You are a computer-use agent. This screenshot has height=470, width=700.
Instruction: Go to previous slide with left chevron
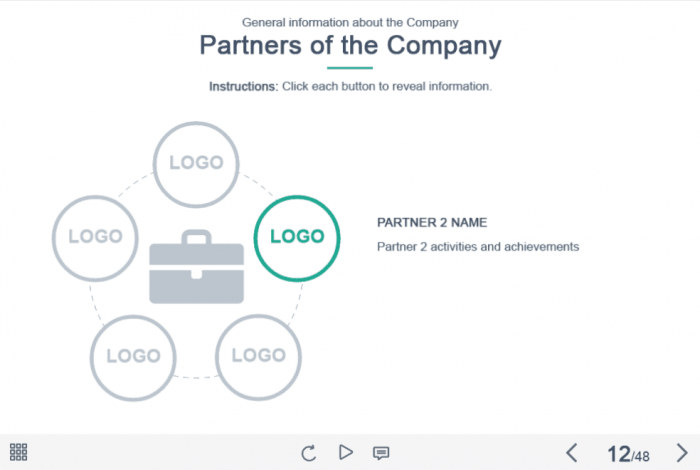[x=572, y=452]
